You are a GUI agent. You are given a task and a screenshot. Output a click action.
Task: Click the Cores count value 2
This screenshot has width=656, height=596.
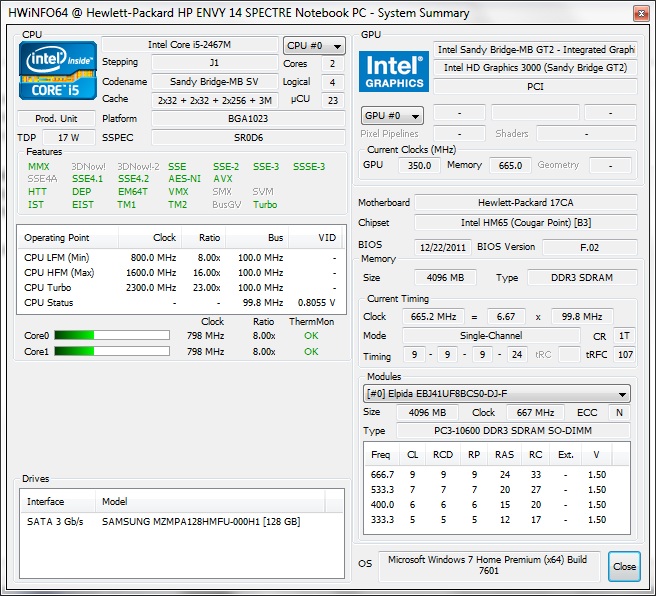coord(333,64)
